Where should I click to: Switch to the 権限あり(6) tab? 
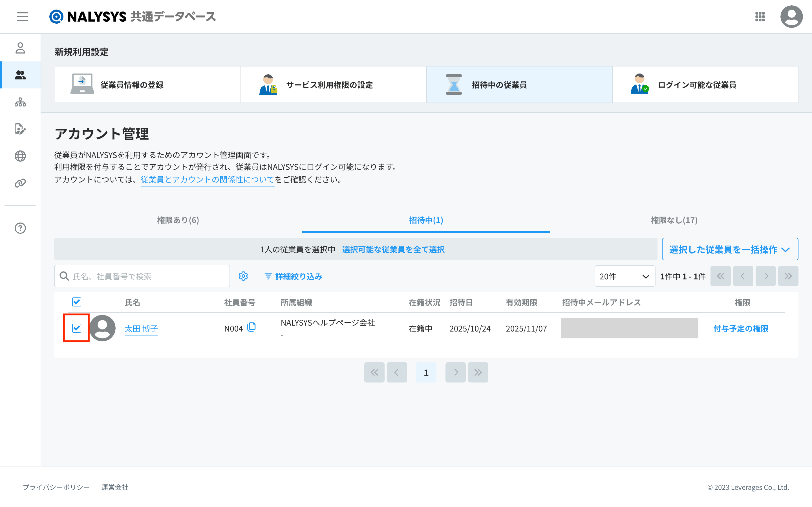pos(178,220)
